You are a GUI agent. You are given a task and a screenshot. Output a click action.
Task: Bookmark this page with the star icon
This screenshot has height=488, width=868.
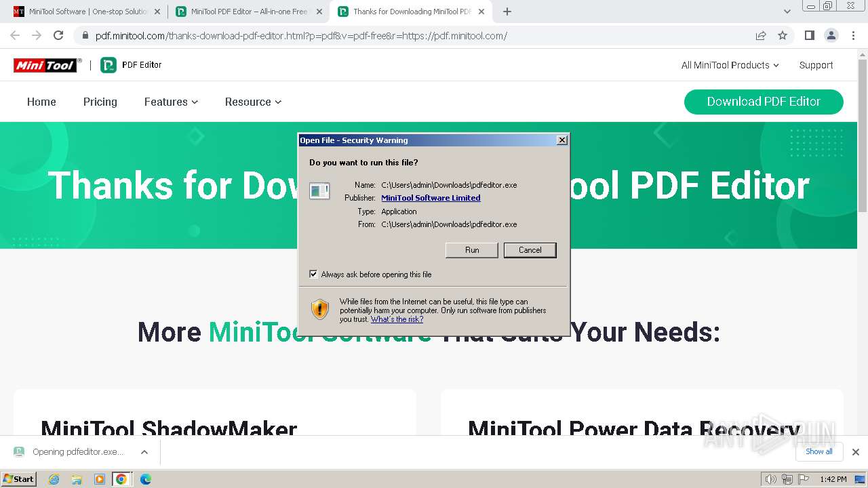[783, 36]
